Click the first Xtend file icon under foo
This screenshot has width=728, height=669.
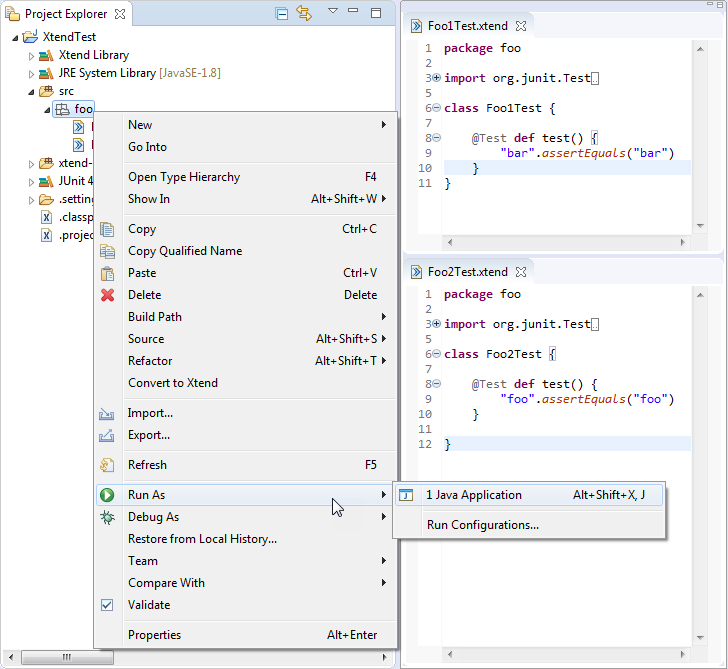tap(78, 127)
